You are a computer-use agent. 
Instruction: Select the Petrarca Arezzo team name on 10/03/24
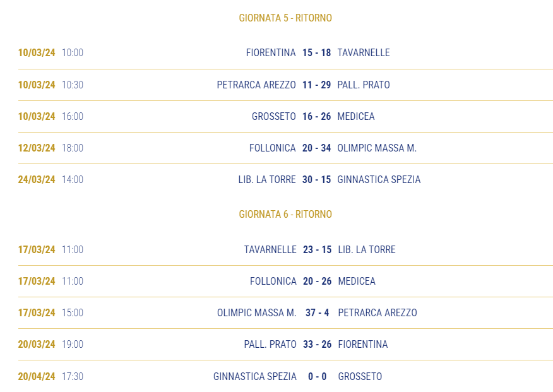point(256,85)
